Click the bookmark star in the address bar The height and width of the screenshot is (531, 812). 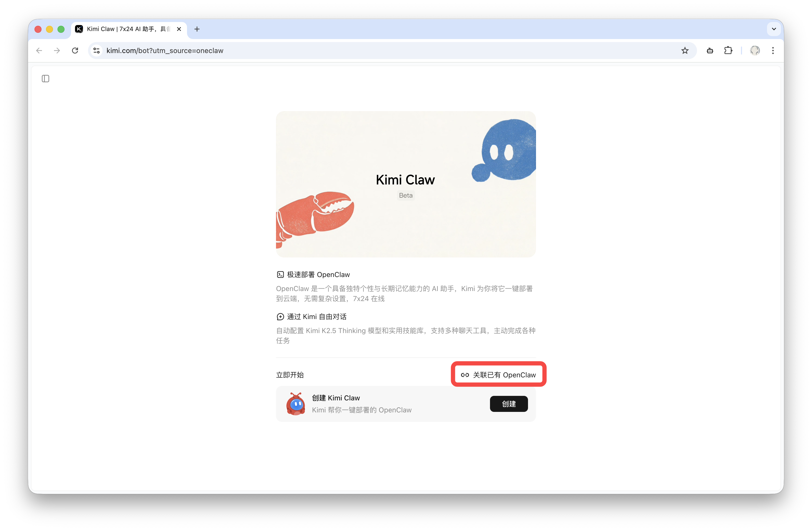pos(685,51)
